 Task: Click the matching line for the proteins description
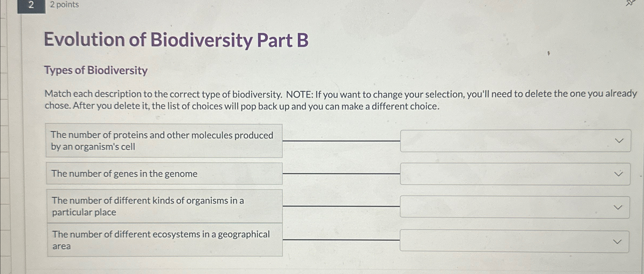[341, 141]
